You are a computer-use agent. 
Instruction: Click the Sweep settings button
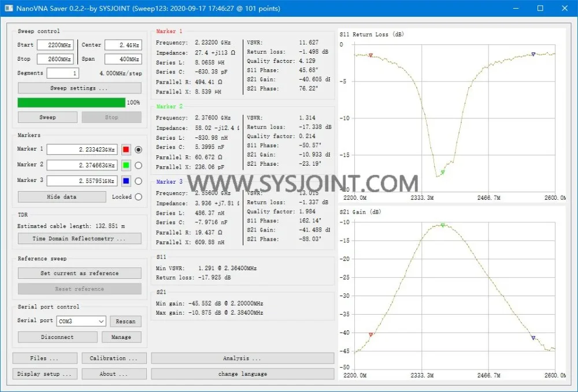(79, 88)
